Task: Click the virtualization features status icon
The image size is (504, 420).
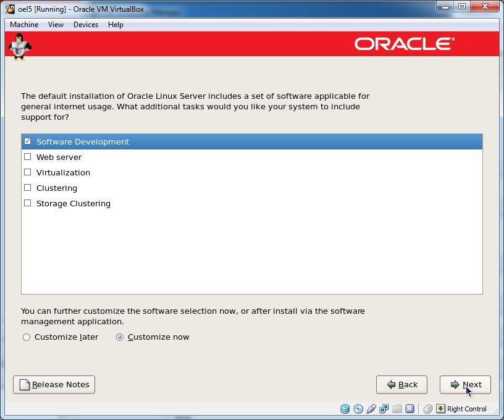Action: 410,409
